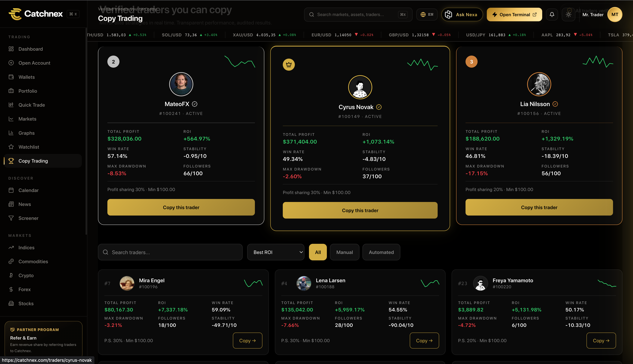Click the Portfolio briefcase icon
The height and width of the screenshot is (364, 633).
11,91
